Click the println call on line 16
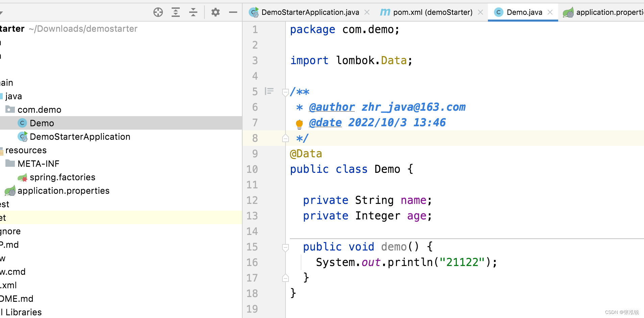The width and height of the screenshot is (644, 318). [410, 262]
